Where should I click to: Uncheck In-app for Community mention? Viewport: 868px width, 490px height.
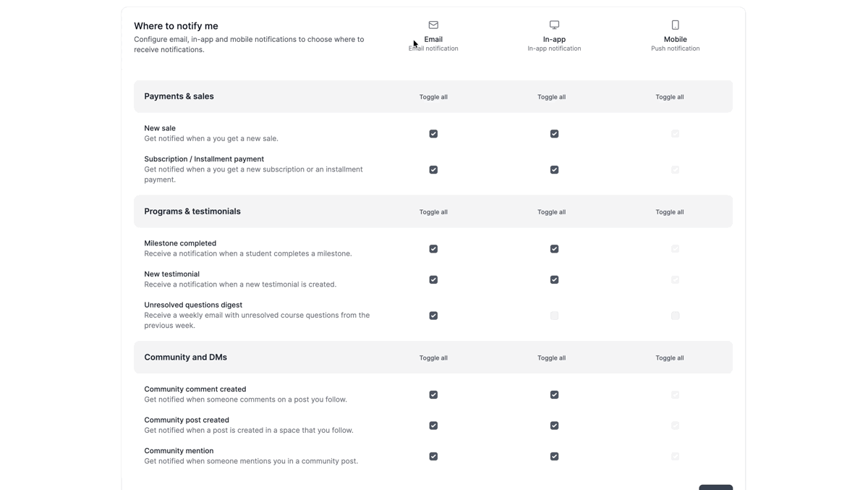coord(554,457)
